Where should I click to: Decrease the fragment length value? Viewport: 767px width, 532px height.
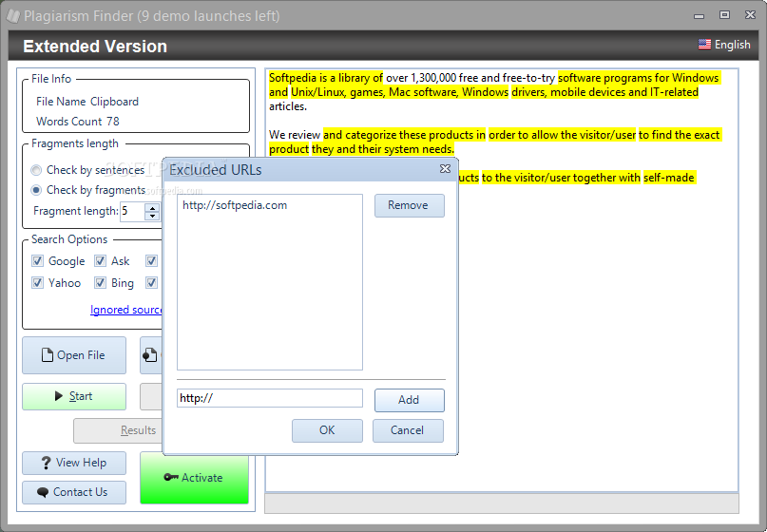pyautogui.click(x=153, y=217)
